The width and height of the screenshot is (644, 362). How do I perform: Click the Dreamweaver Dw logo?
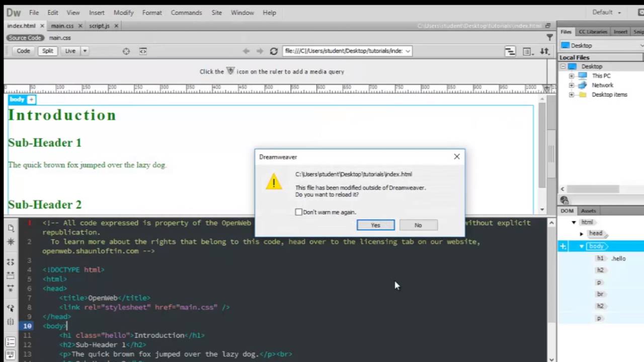(14, 13)
